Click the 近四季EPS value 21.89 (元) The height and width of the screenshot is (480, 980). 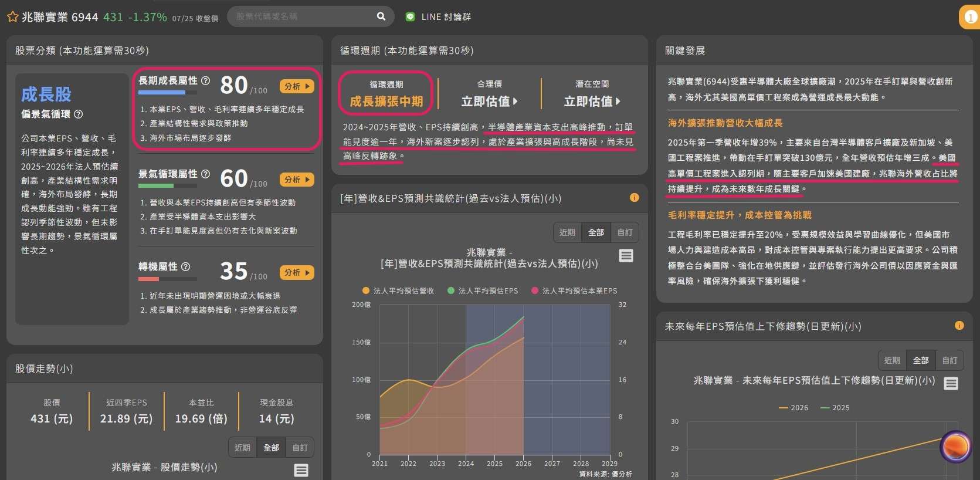click(x=126, y=418)
